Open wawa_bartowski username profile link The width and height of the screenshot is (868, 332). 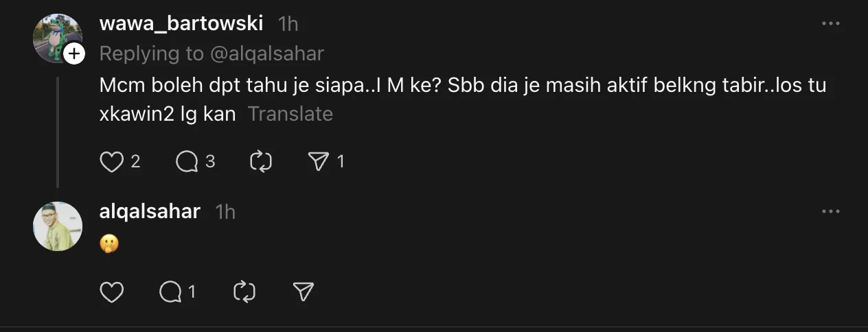click(x=181, y=23)
